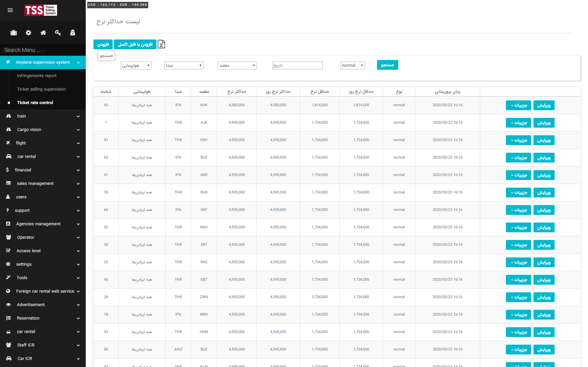The image size is (588, 367).
Task: Toggle the hamburger sidebar menu
Action: (x=10, y=10)
